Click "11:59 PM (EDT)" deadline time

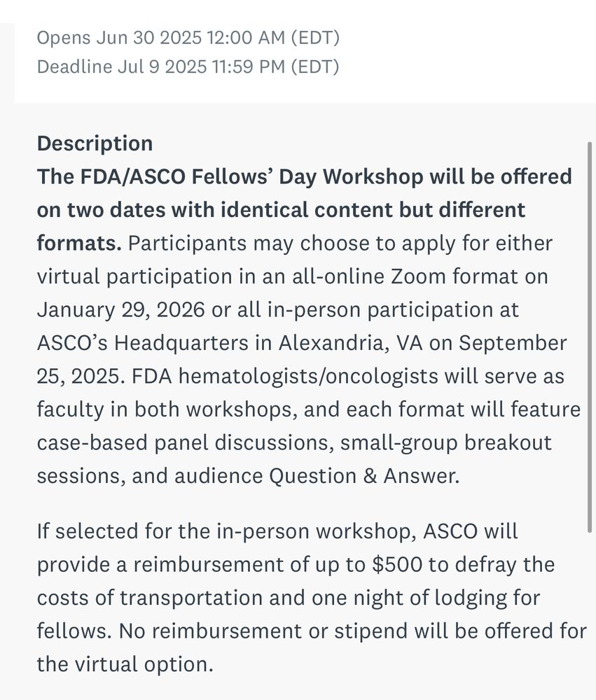276,67
